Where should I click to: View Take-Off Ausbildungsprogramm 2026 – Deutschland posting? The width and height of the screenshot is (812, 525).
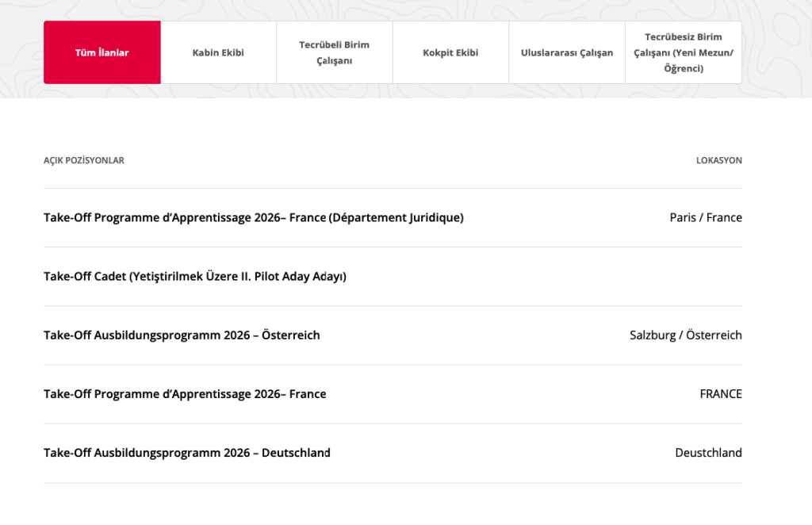[x=186, y=453]
